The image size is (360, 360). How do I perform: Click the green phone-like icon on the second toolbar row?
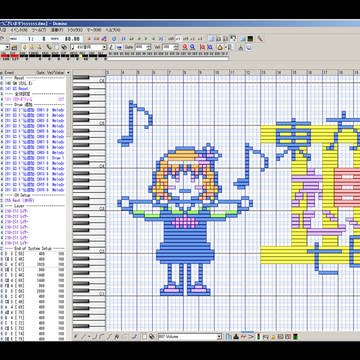coord(49,47)
